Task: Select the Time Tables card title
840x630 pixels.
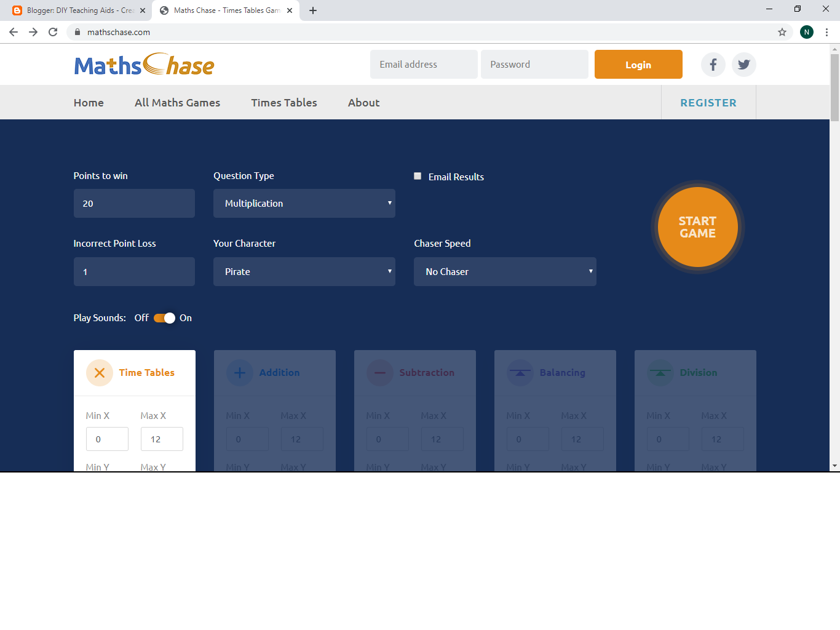Action: (147, 373)
